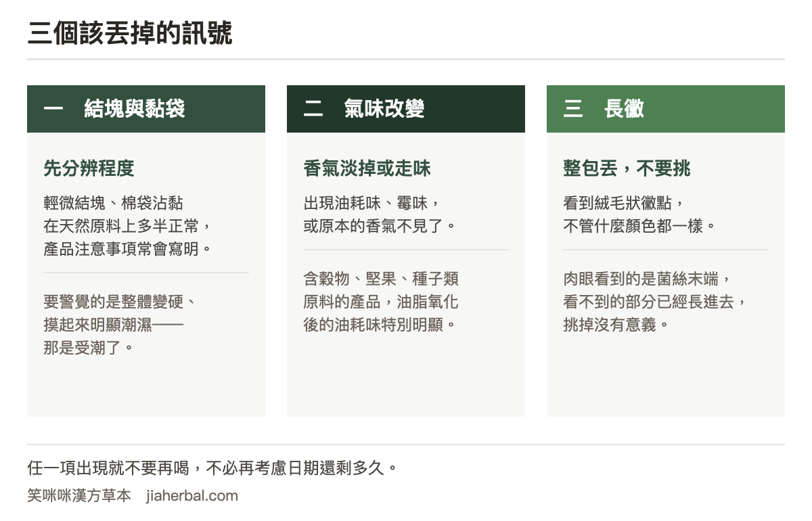Click the brand name 笑咪咪漢方草本
Viewport: 812px width, 521px height.
pyautogui.click(x=79, y=496)
